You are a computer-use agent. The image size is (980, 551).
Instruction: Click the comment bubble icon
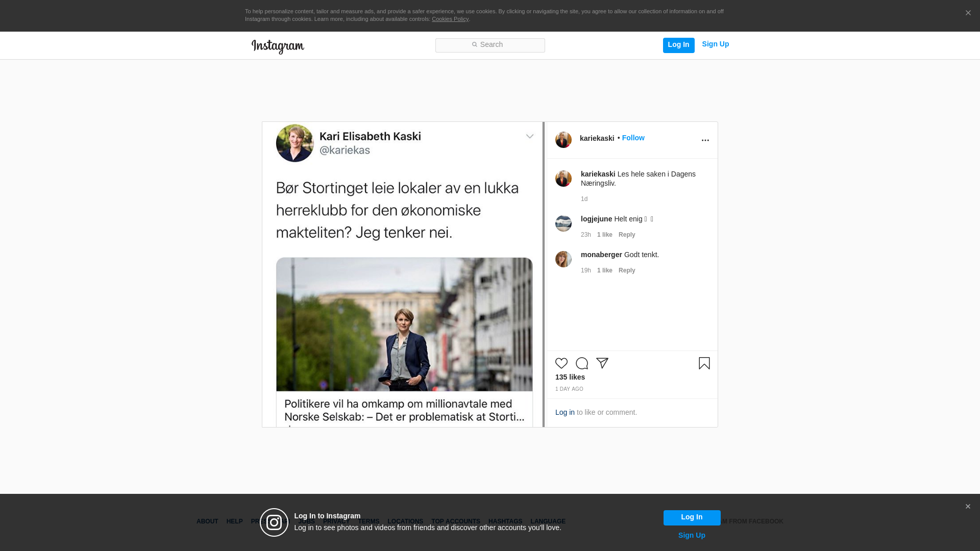(582, 363)
